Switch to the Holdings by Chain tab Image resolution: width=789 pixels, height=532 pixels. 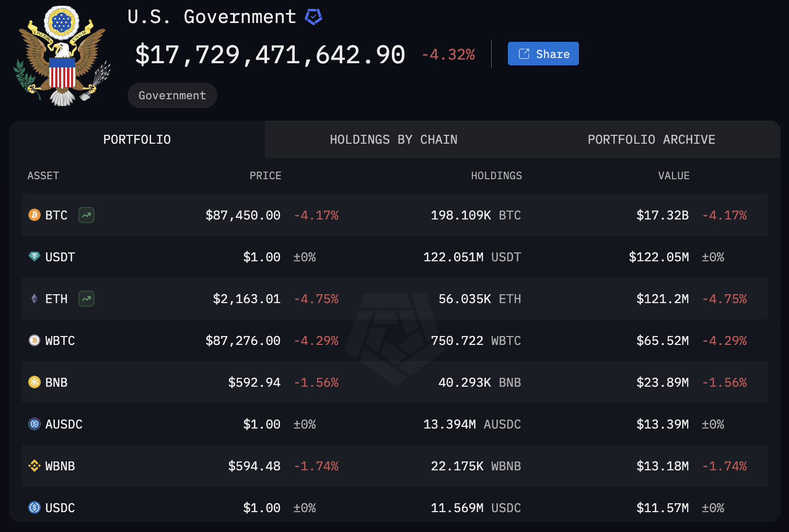(393, 140)
